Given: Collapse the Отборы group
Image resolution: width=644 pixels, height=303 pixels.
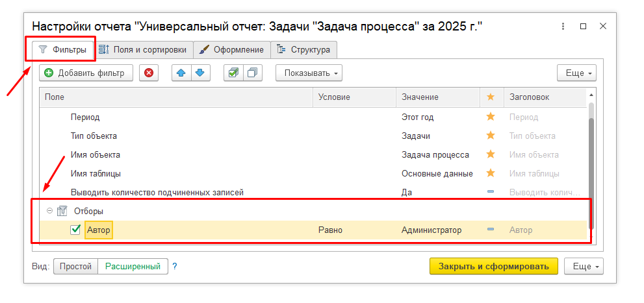Looking at the screenshot, I should (49, 211).
